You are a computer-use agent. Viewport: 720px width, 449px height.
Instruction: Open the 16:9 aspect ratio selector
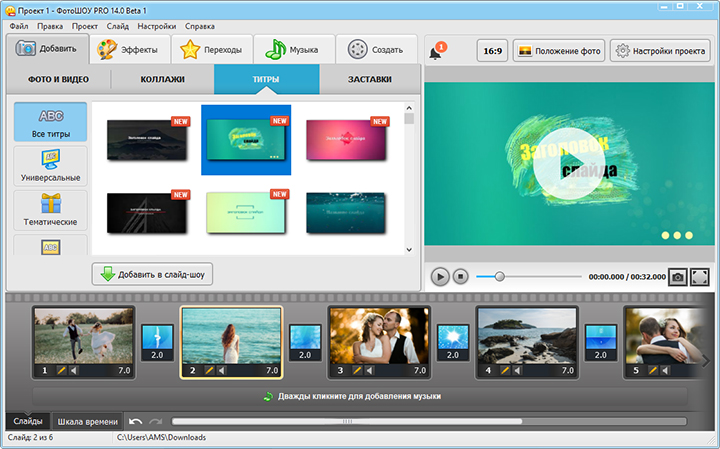491,51
